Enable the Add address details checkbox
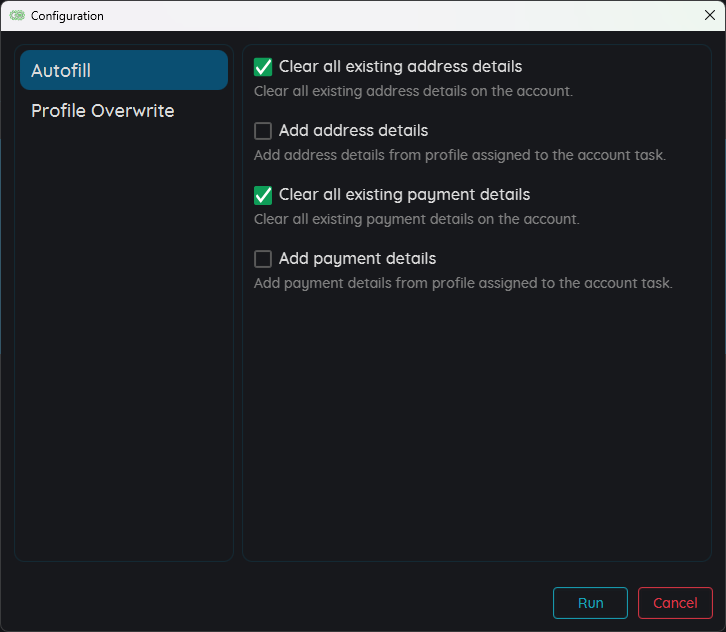This screenshot has width=726, height=632. 263,131
